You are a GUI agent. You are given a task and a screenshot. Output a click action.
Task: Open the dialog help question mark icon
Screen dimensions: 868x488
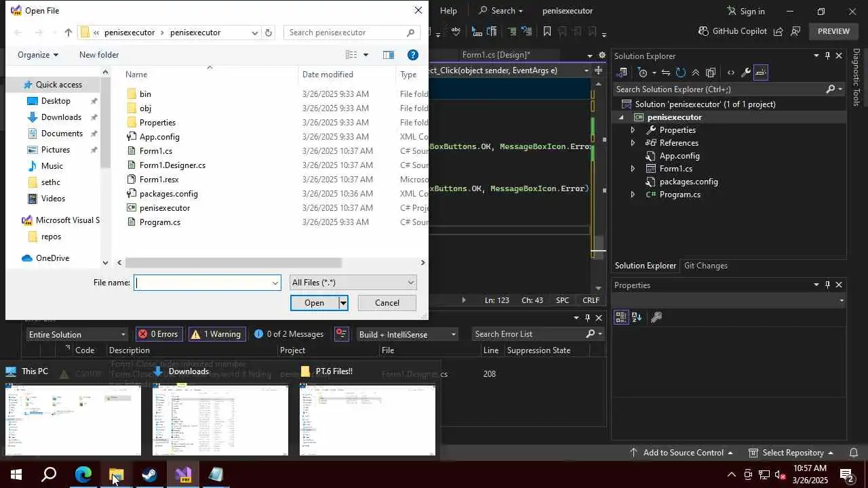coord(412,55)
